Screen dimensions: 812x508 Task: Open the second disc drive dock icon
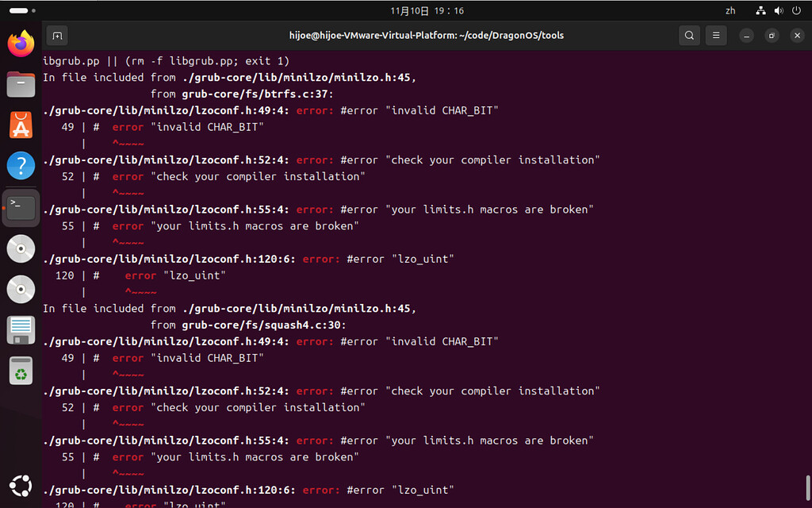(20, 289)
